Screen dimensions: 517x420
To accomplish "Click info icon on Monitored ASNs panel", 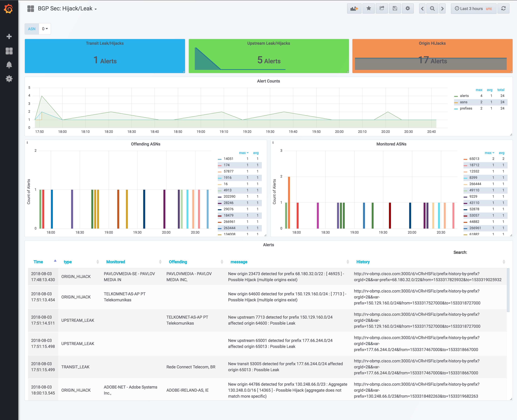I will point(273,142).
